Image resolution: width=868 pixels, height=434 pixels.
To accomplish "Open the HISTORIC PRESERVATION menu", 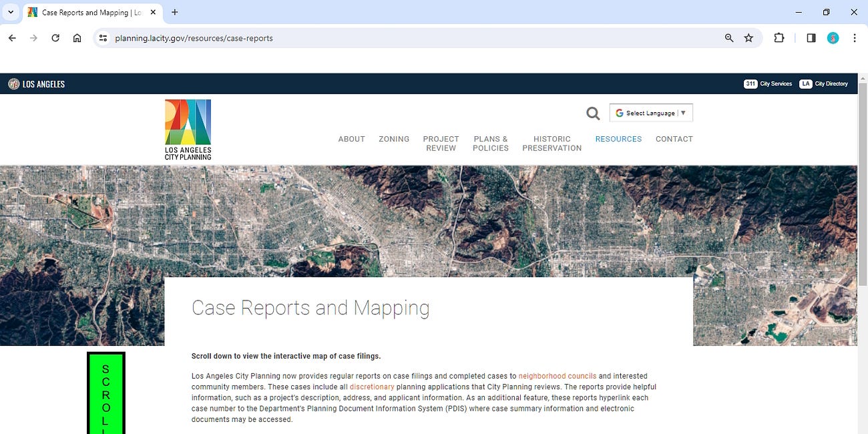I will (552, 144).
